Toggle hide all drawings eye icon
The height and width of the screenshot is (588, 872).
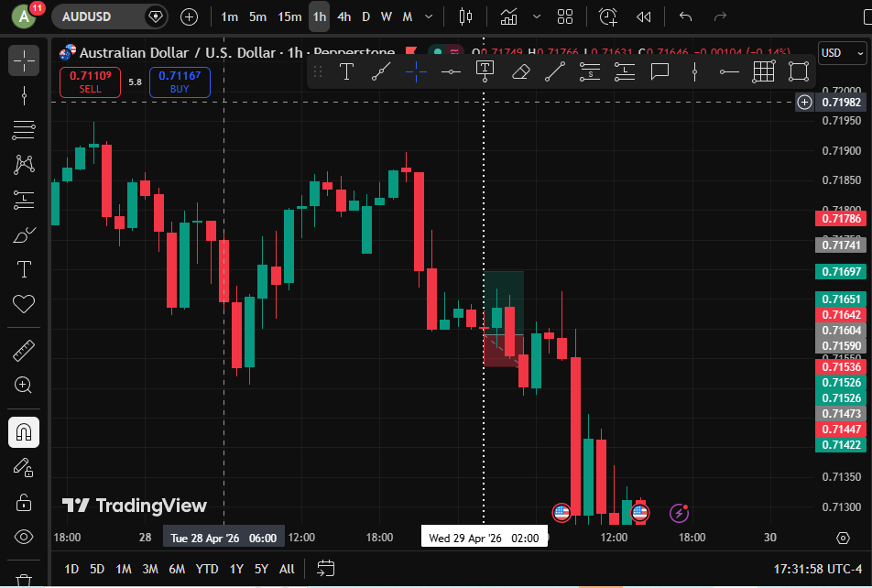coord(24,537)
